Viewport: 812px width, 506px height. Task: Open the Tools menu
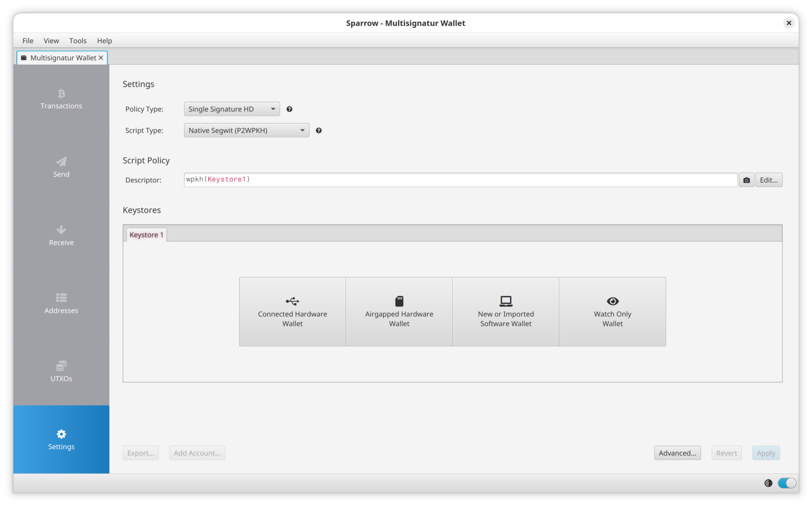pyautogui.click(x=78, y=41)
